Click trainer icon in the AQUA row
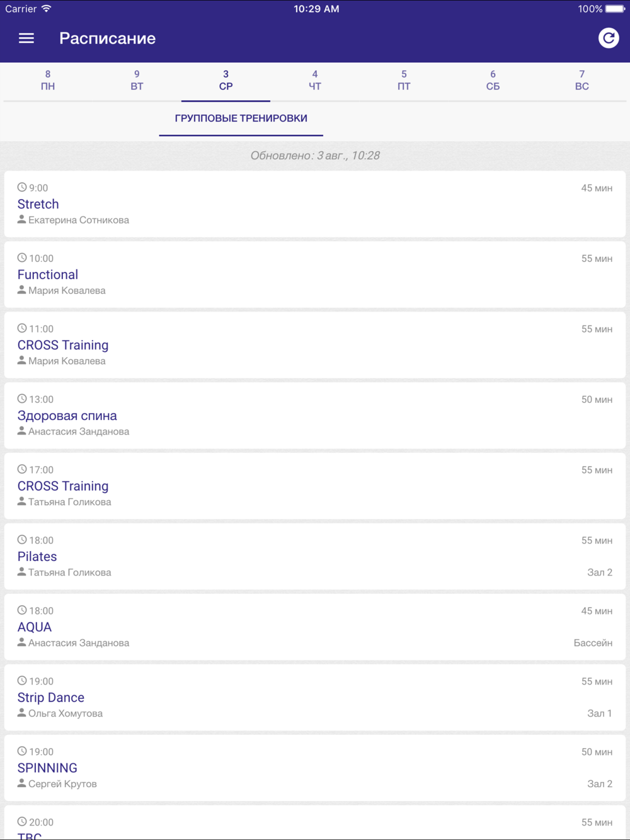The image size is (630, 840). pos(21,642)
